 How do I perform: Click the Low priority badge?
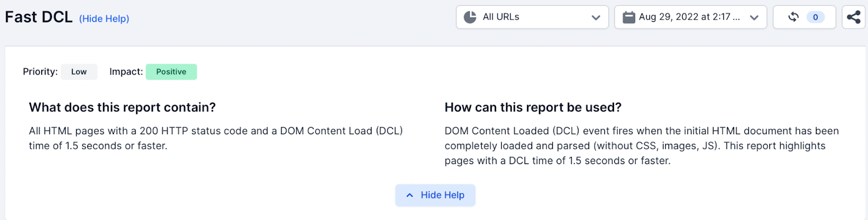(x=79, y=72)
